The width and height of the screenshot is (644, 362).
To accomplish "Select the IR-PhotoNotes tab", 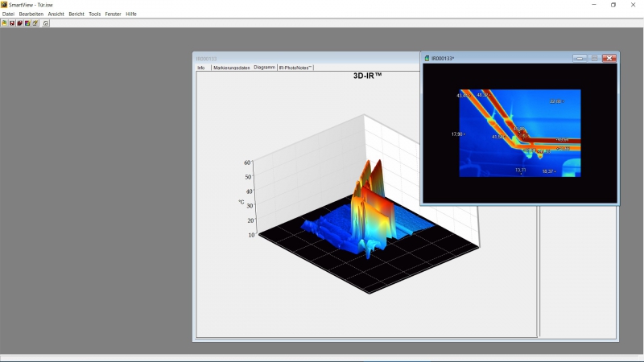I will 295,68.
